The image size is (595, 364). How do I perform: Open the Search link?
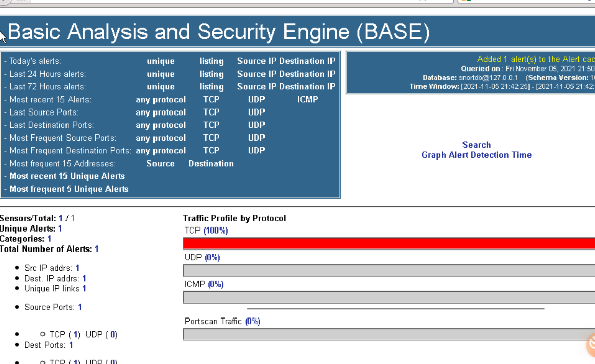(477, 145)
